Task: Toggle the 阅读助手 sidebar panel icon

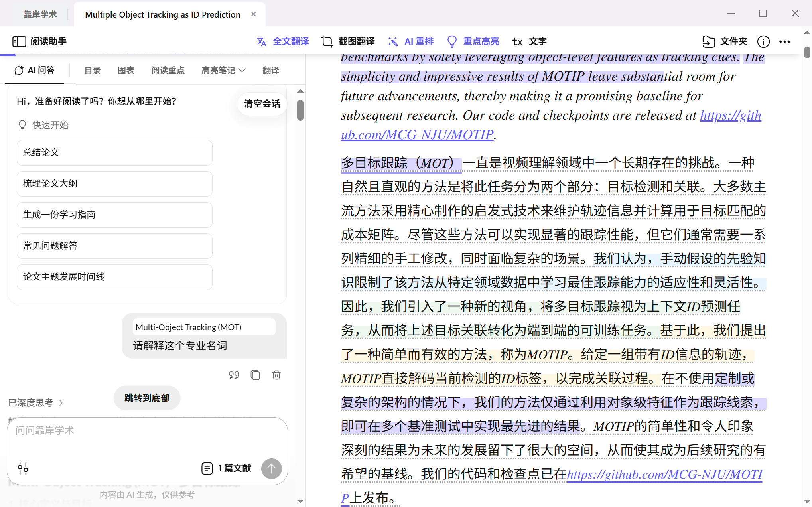Action: [19, 41]
